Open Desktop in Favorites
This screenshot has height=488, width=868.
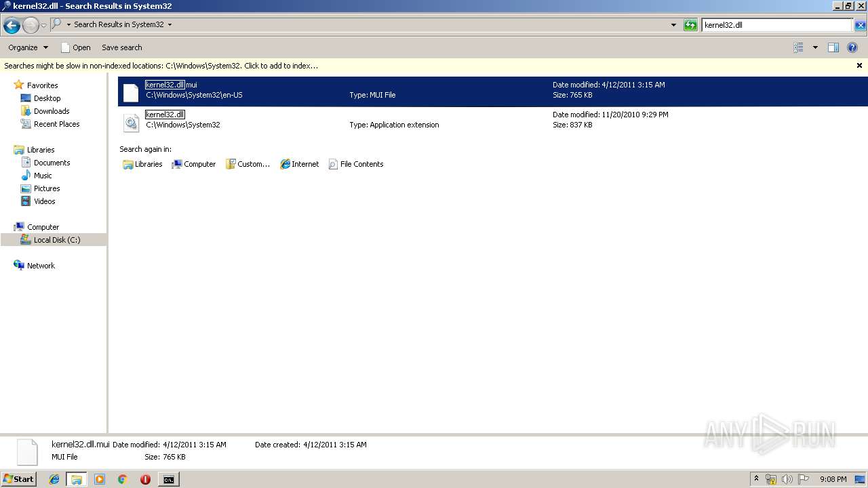(47, 98)
